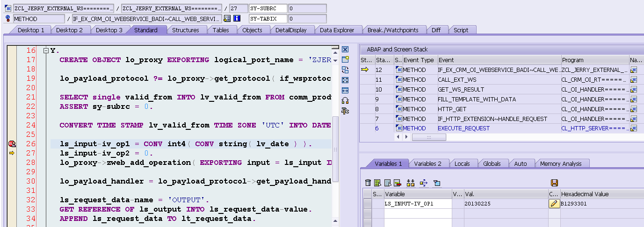
Task: Click the pencil change icon for LS_INPUT-IV_OP1
Action: pyautogui.click(x=554, y=204)
